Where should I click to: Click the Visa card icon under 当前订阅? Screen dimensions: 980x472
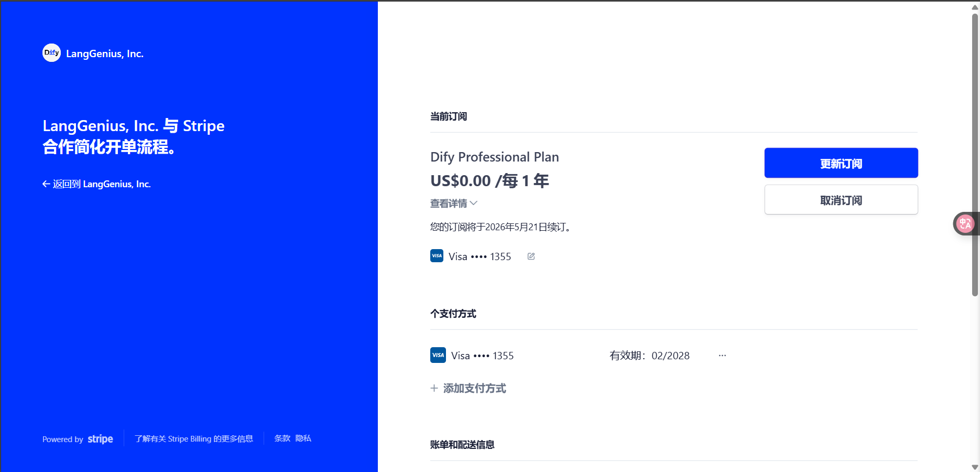(437, 256)
